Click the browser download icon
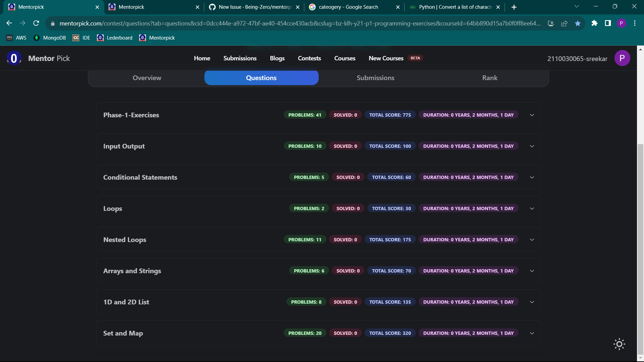The width and height of the screenshot is (644, 362). (x=551, y=23)
